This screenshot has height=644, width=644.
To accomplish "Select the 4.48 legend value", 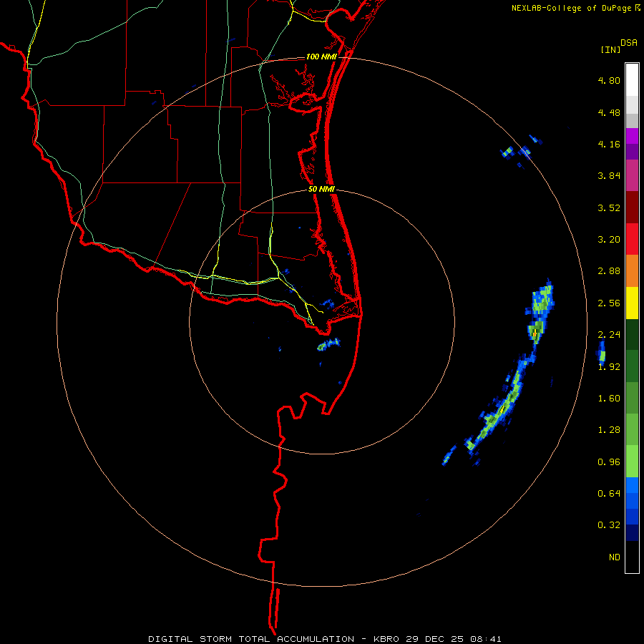I will click(609, 112).
